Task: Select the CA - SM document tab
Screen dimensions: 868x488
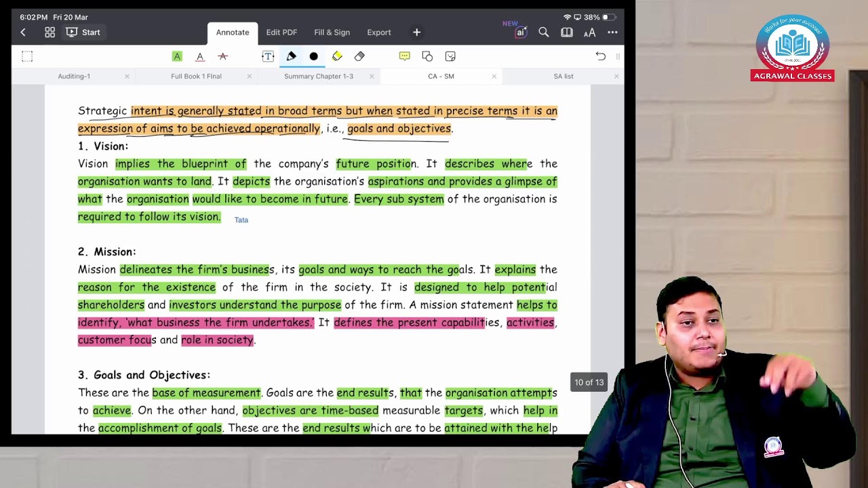Action: (x=441, y=77)
